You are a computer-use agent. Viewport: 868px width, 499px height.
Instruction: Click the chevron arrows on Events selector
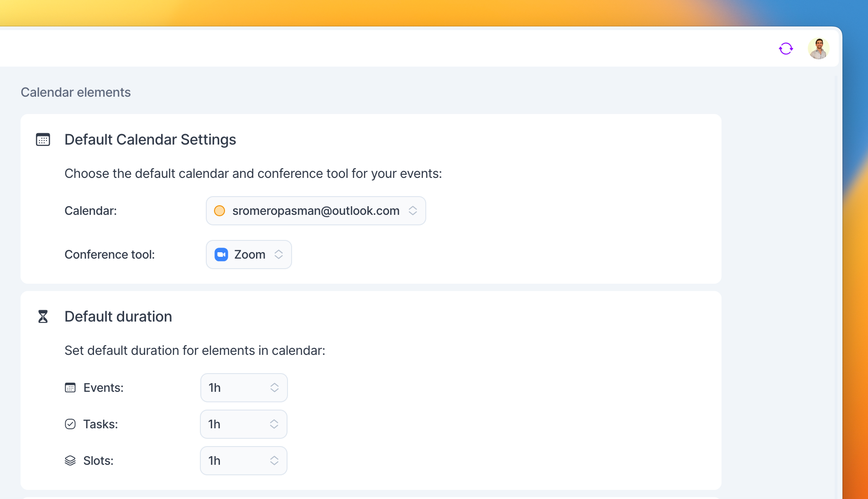[274, 388]
